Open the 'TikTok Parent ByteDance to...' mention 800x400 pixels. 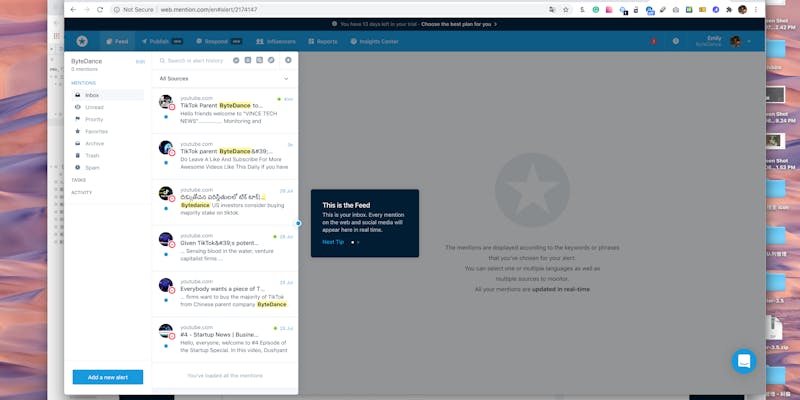pyautogui.click(x=224, y=111)
